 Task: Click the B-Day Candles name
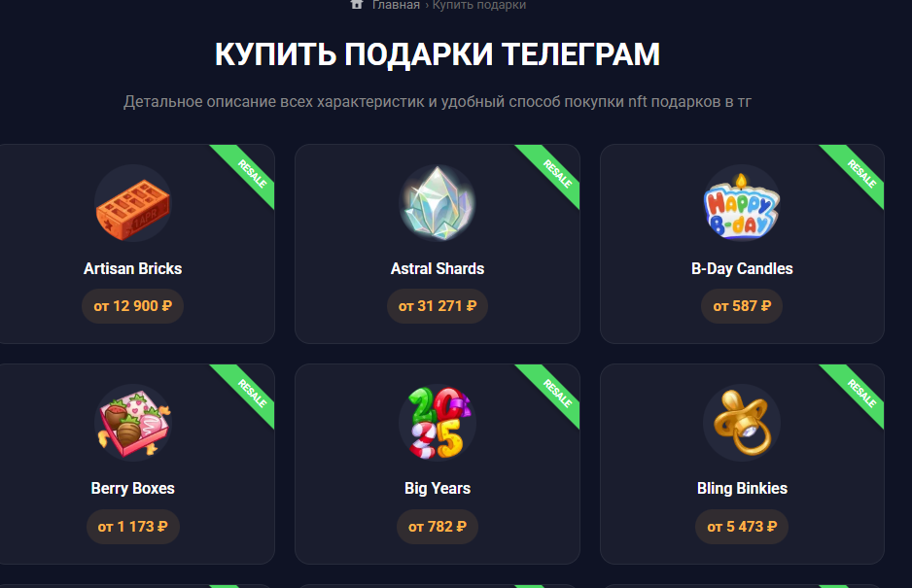point(742,268)
